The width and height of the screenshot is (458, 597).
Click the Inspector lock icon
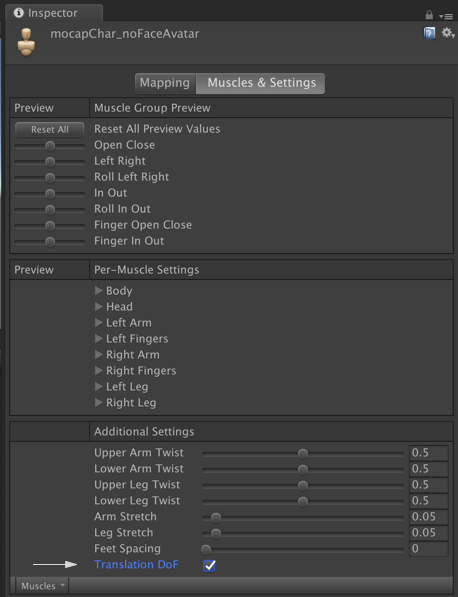(429, 15)
